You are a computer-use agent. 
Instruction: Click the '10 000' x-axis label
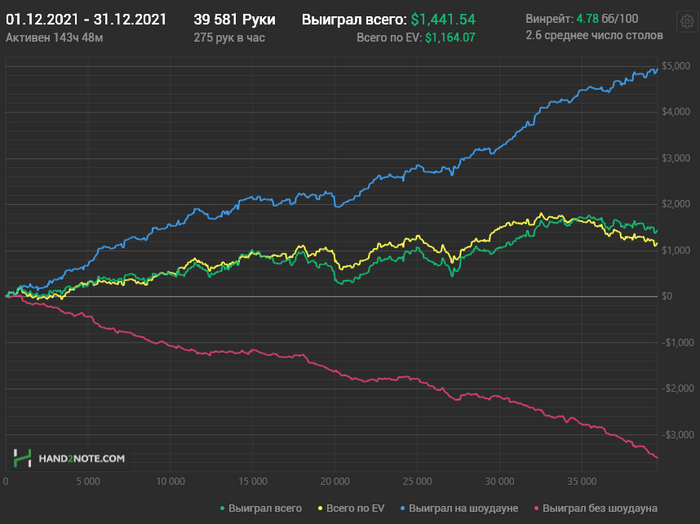click(170, 482)
